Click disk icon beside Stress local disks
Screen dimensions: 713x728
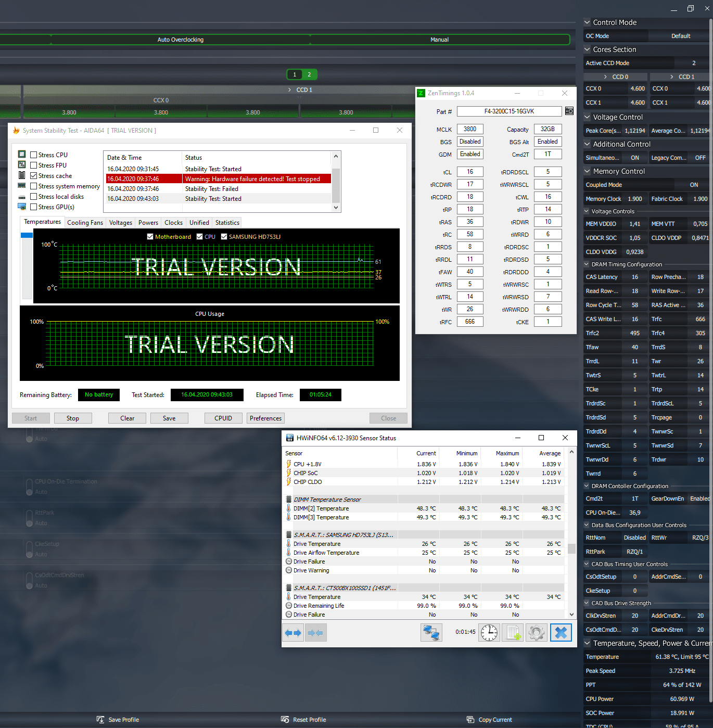click(x=22, y=197)
